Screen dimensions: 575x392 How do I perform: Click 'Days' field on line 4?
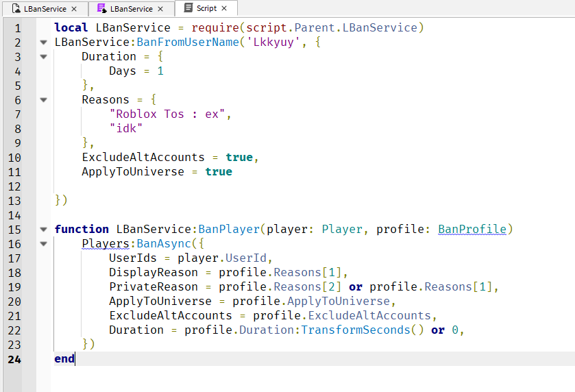click(123, 71)
